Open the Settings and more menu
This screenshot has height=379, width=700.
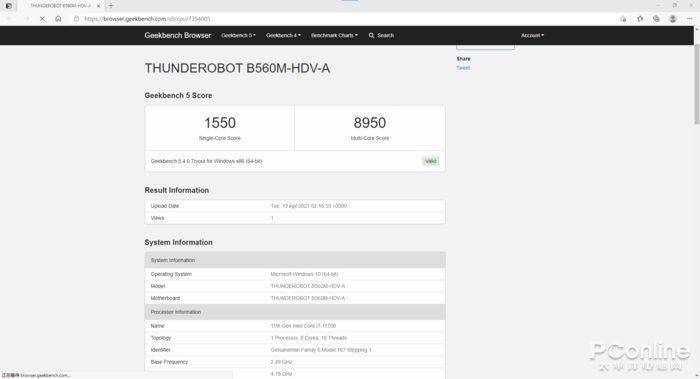690,19
